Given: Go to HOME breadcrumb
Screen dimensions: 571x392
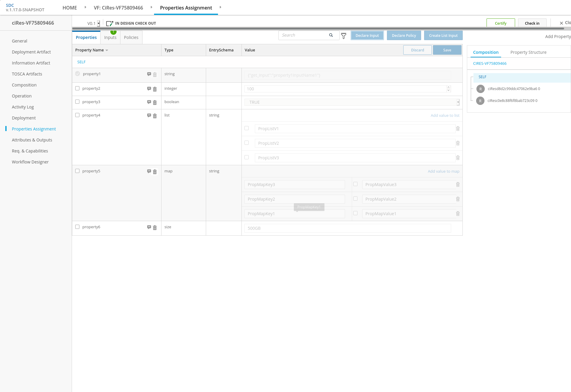Looking at the screenshot, I should click(70, 8).
